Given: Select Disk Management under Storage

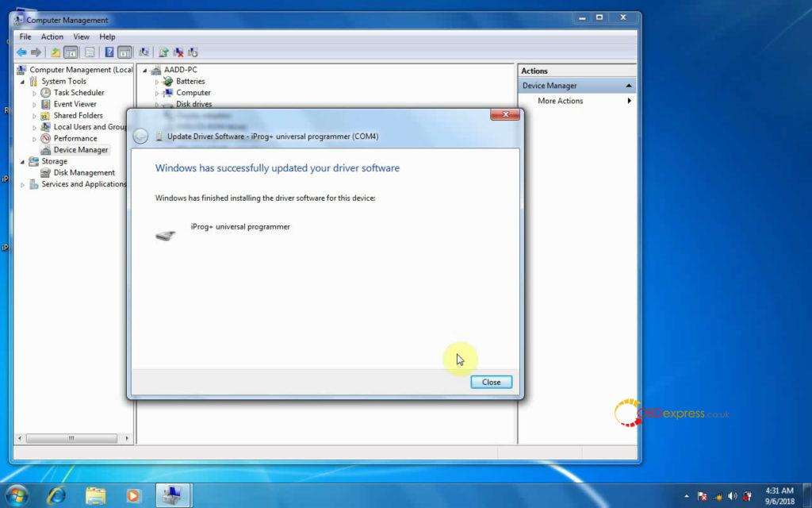Looking at the screenshot, I should 84,172.
